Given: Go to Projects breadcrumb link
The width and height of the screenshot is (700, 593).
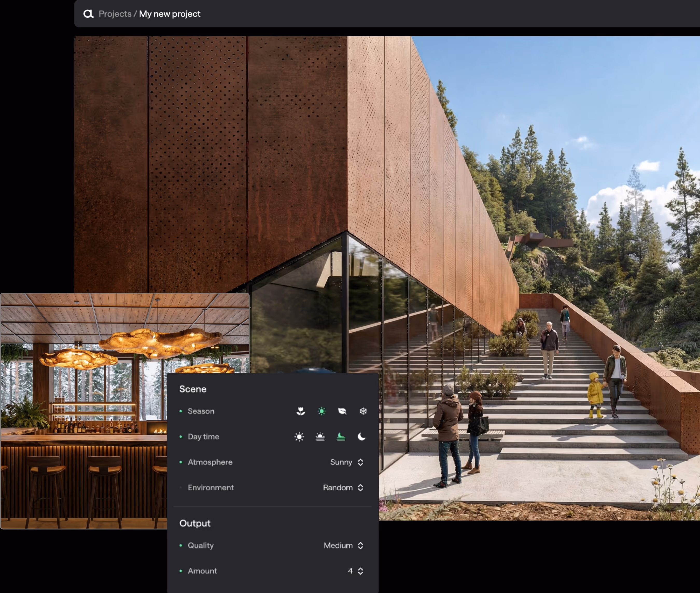Looking at the screenshot, I should (x=115, y=14).
